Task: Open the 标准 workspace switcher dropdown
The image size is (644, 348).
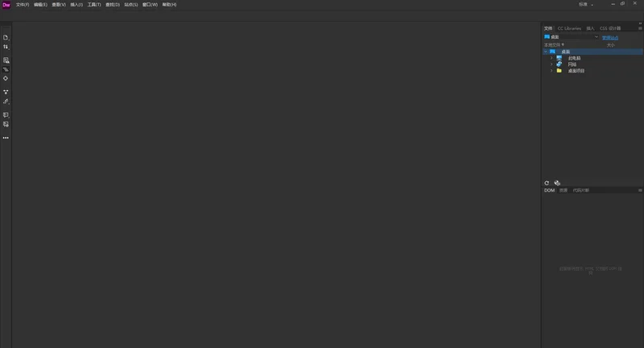Action: click(x=586, y=5)
